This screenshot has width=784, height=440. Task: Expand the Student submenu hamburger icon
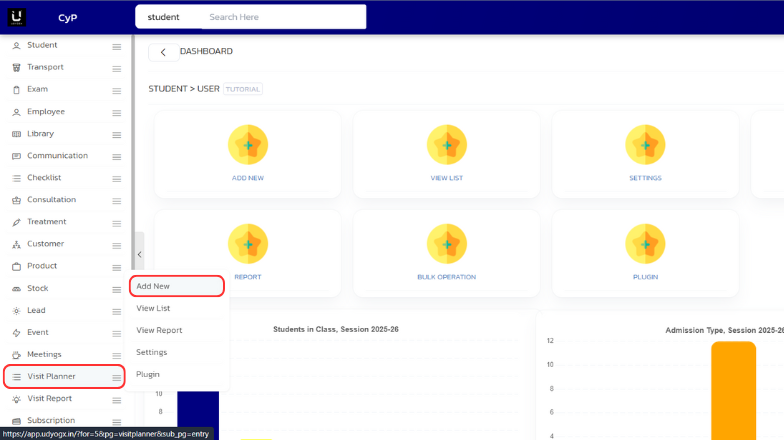click(116, 46)
